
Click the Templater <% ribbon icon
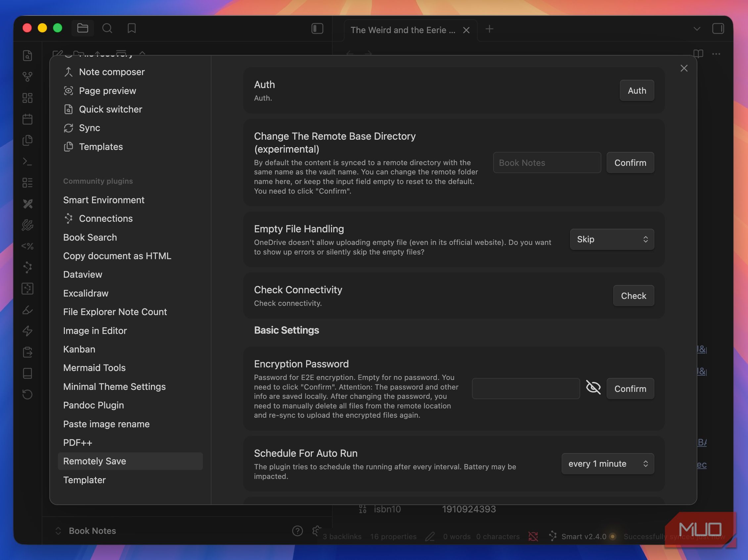coord(27,246)
